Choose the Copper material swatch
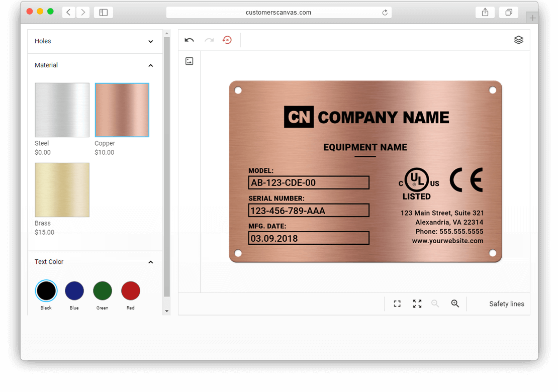 click(122, 110)
